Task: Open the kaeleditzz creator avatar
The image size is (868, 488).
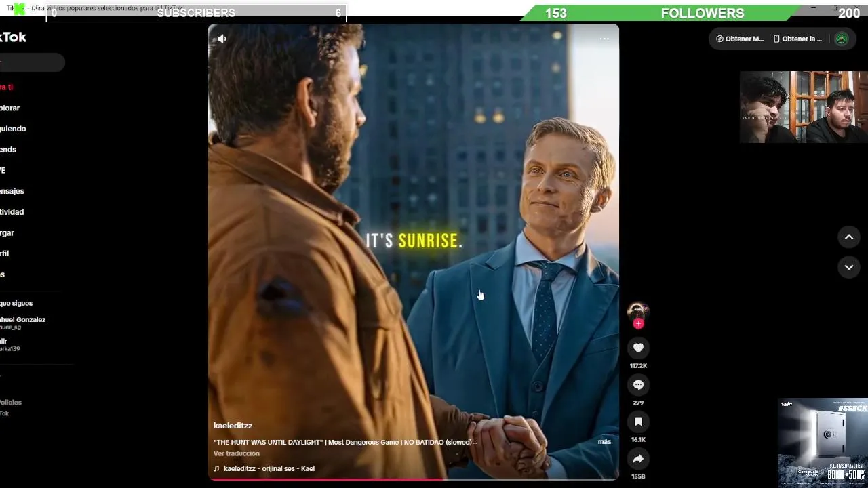Action: pyautogui.click(x=638, y=312)
